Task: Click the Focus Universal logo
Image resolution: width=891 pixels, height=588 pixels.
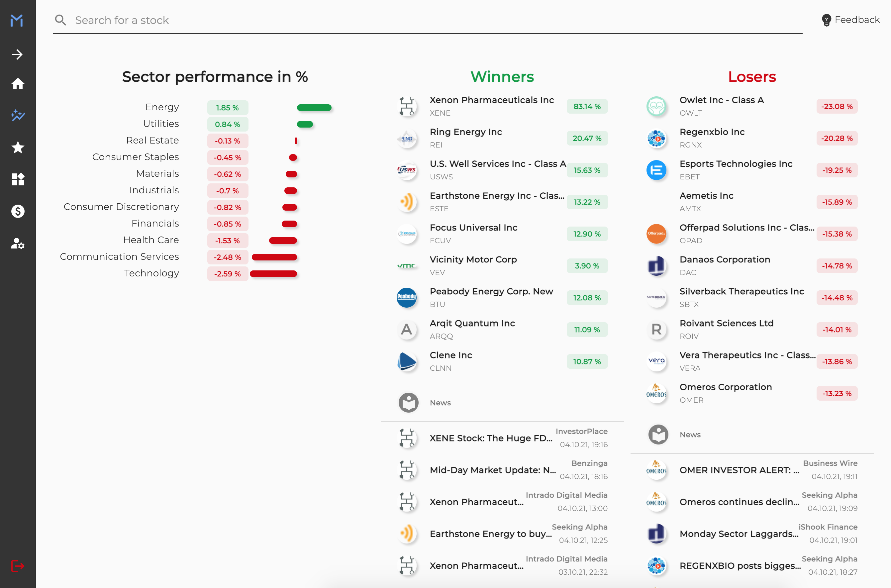Action: [407, 234]
